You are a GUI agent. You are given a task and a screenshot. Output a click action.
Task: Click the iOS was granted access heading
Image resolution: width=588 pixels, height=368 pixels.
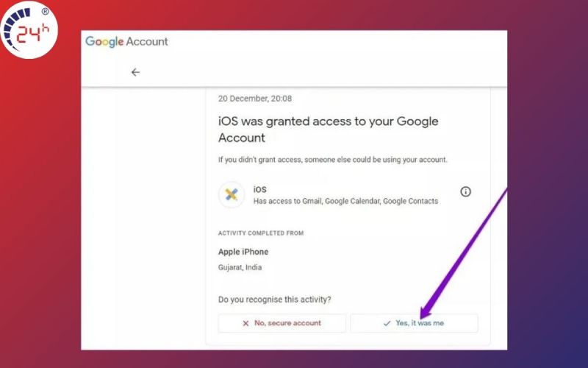pos(328,130)
